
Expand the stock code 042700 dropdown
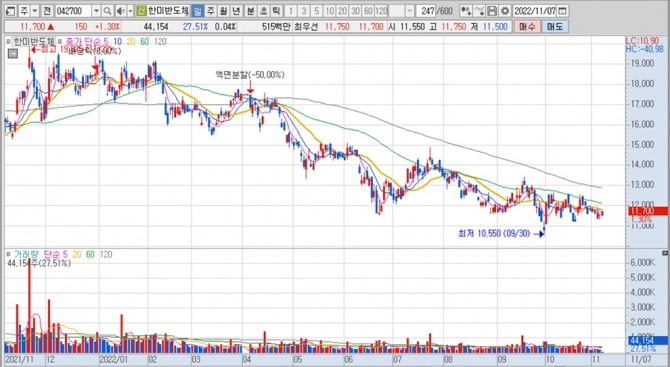(97, 11)
